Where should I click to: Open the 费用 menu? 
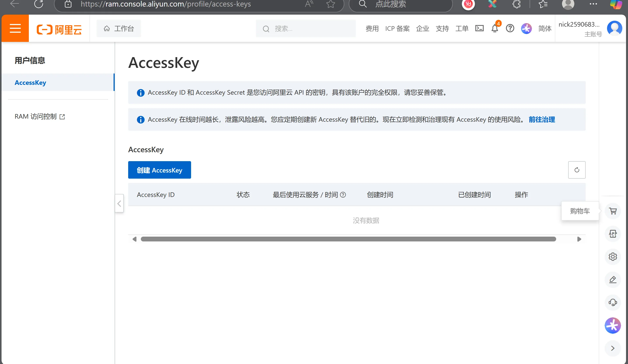372,28
